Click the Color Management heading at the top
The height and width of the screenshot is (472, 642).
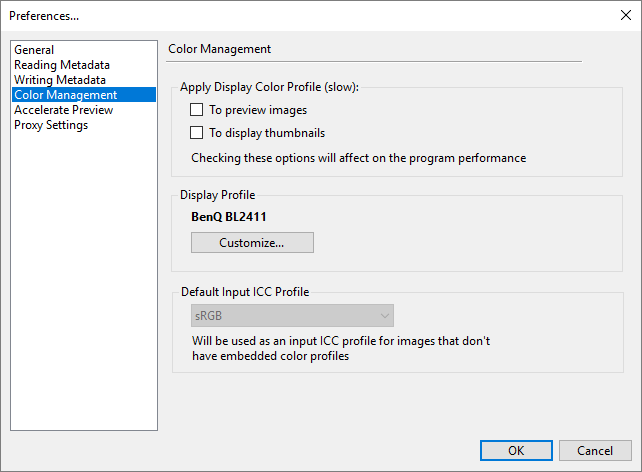click(220, 48)
